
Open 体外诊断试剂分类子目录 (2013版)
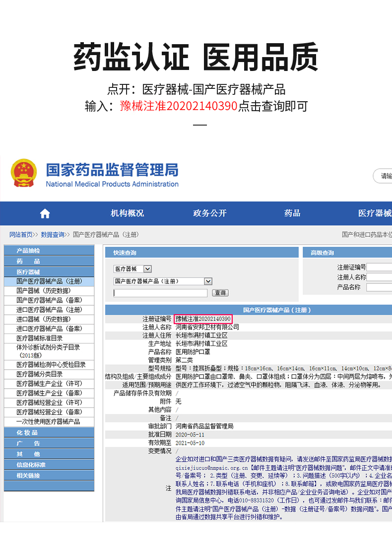click(x=49, y=351)
